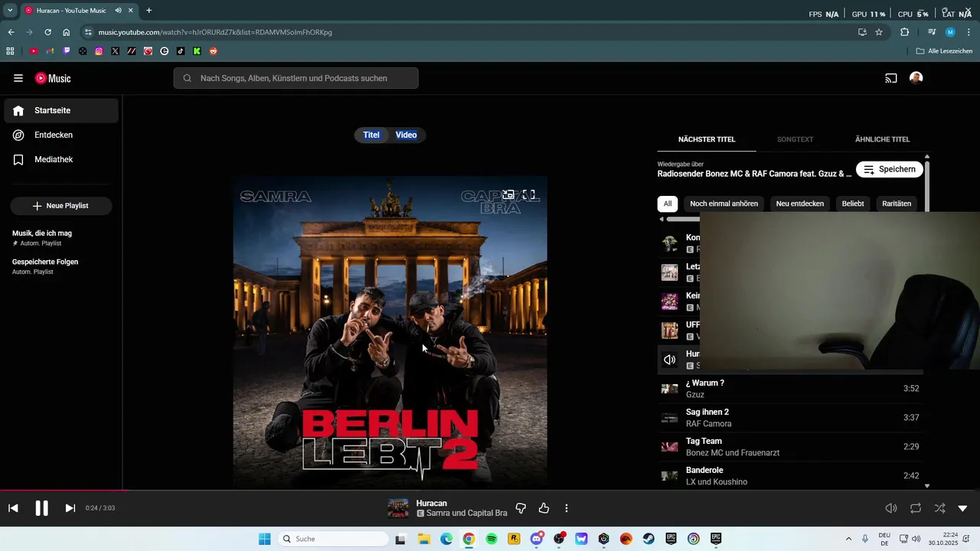Open the account avatar menu
The image size is (980, 551).
916,78
